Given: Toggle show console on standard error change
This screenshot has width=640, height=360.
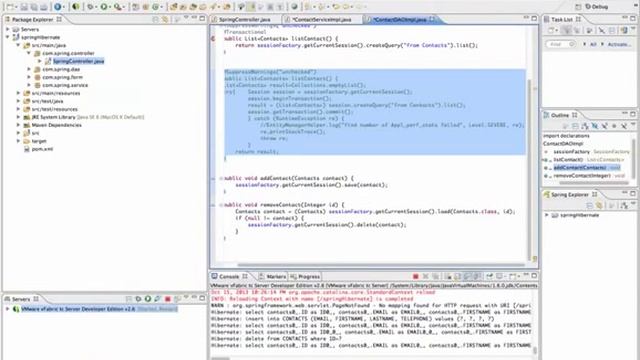Looking at the screenshot, I should tap(477, 276).
